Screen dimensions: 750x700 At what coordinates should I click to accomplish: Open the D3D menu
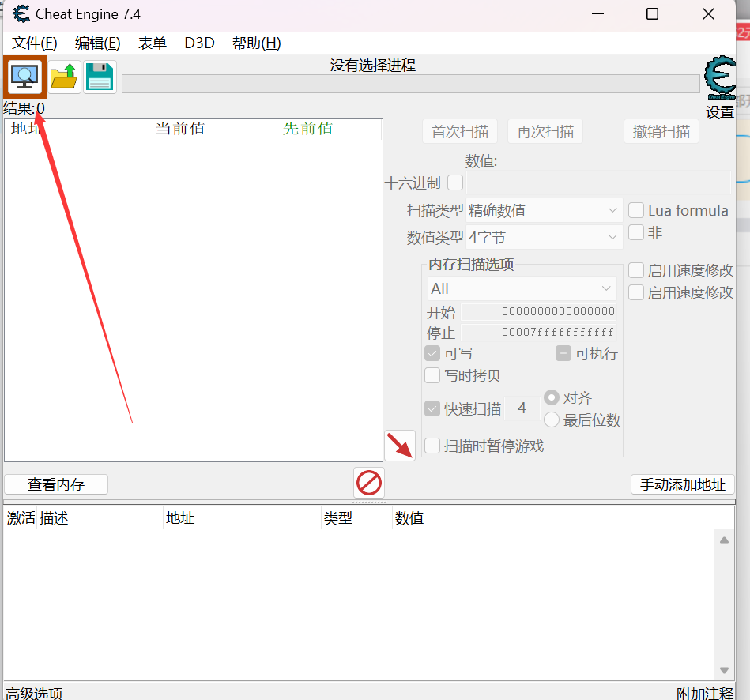point(198,43)
